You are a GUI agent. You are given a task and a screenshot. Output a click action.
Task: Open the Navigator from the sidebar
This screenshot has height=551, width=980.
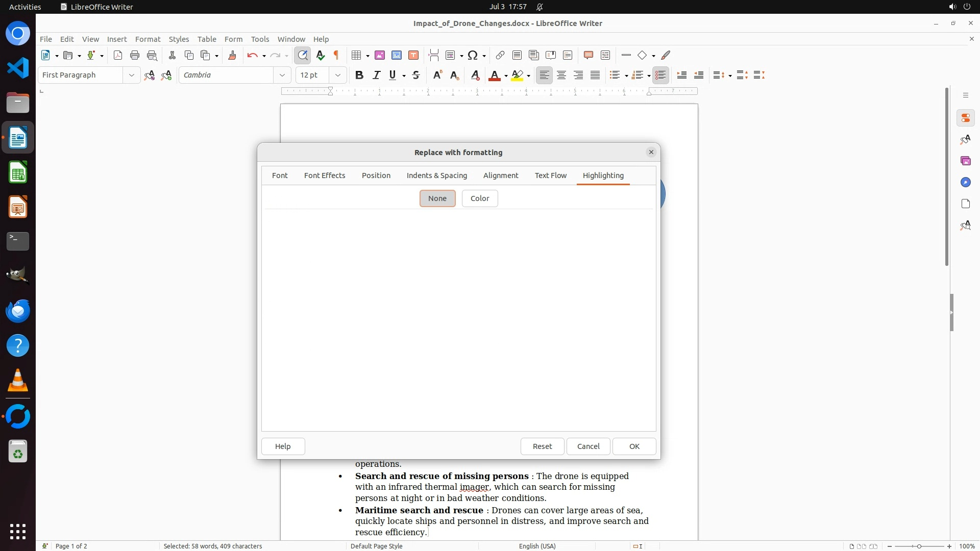click(x=965, y=182)
